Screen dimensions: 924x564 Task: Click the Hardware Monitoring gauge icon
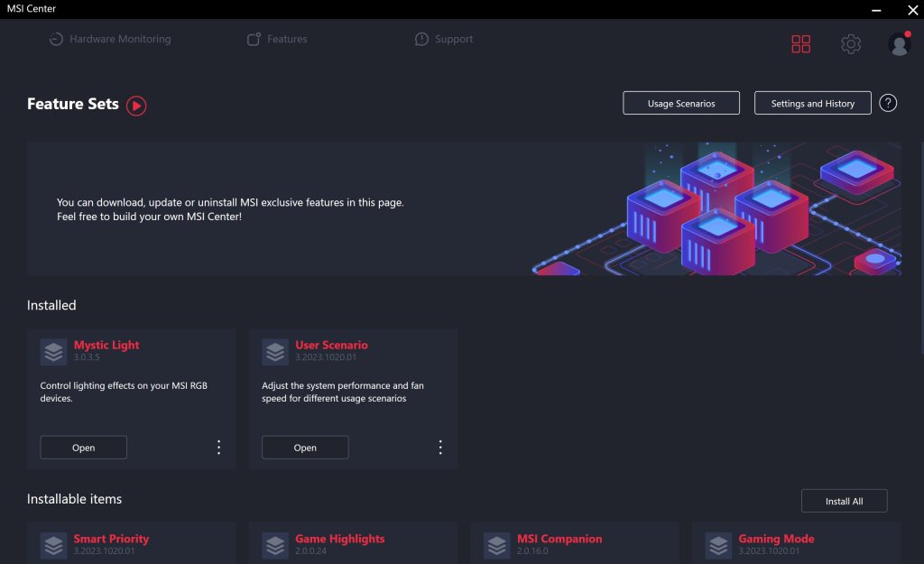pos(56,39)
